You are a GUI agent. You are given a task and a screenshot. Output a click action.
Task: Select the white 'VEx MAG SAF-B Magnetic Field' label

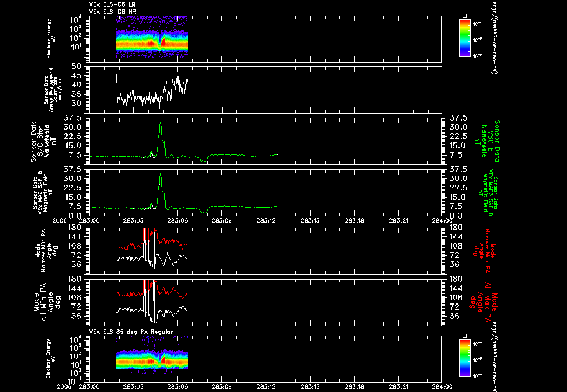pos(43,192)
